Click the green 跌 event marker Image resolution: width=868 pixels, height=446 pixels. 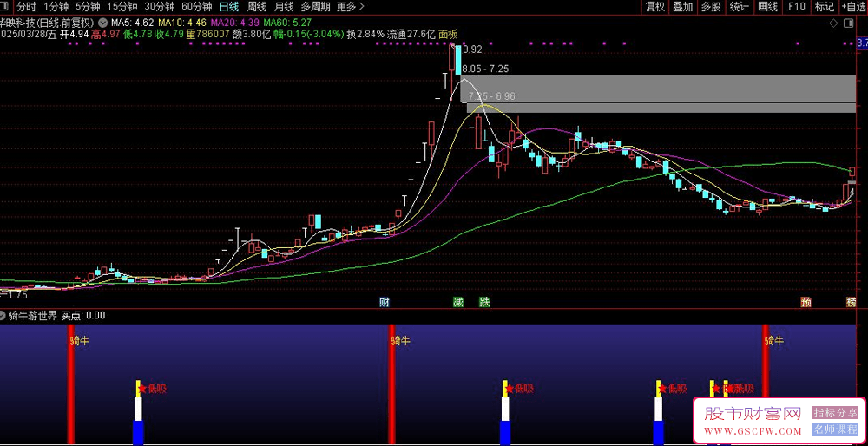coord(484,302)
